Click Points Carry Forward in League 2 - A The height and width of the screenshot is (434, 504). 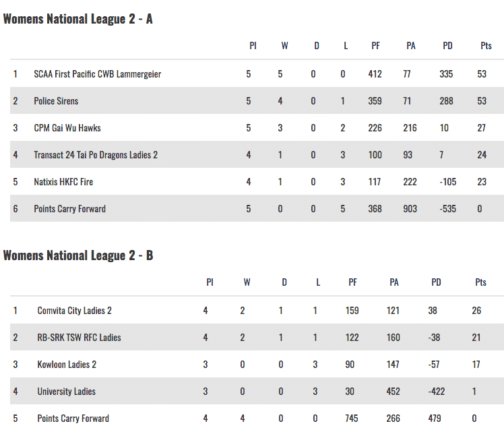tap(69, 209)
